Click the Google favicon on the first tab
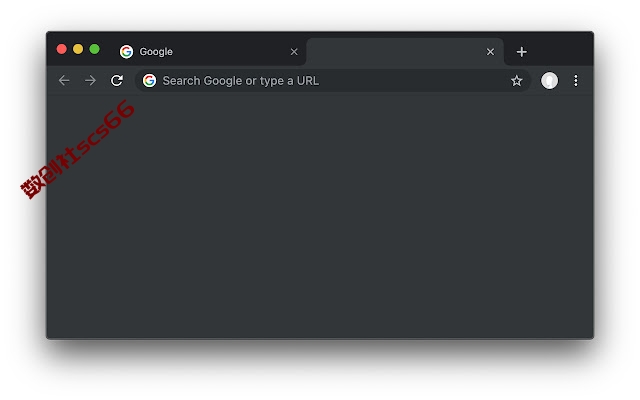Viewport: 640px width, 400px height. pyautogui.click(x=127, y=52)
